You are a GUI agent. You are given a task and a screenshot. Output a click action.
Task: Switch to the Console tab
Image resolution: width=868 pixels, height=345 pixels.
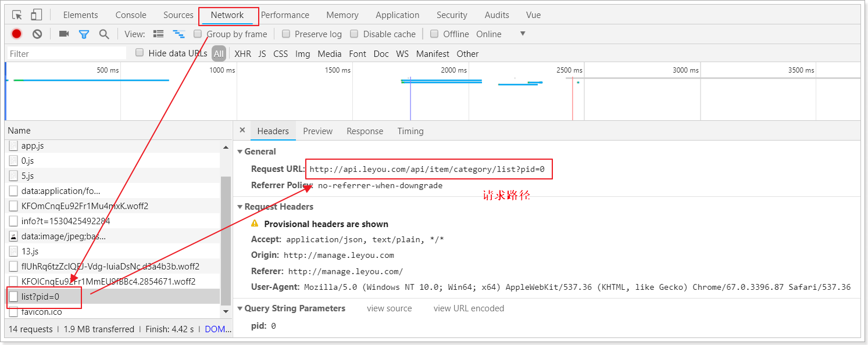point(131,15)
